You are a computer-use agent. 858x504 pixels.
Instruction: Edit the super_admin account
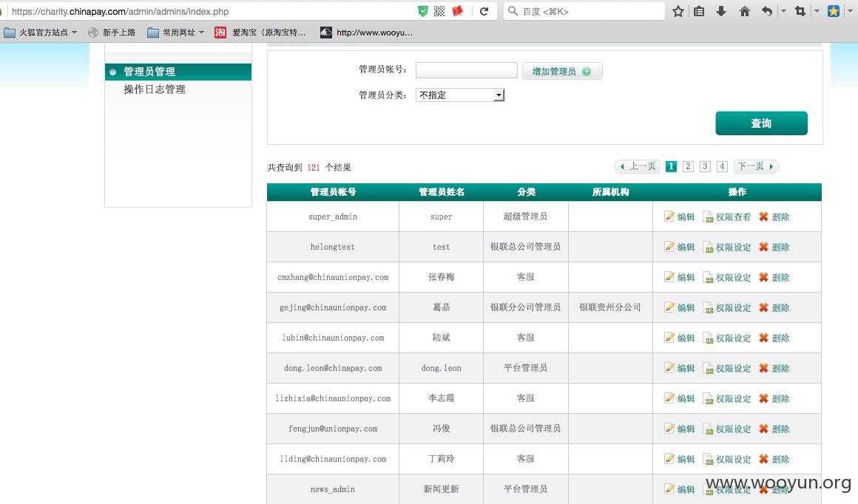pos(680,217)
